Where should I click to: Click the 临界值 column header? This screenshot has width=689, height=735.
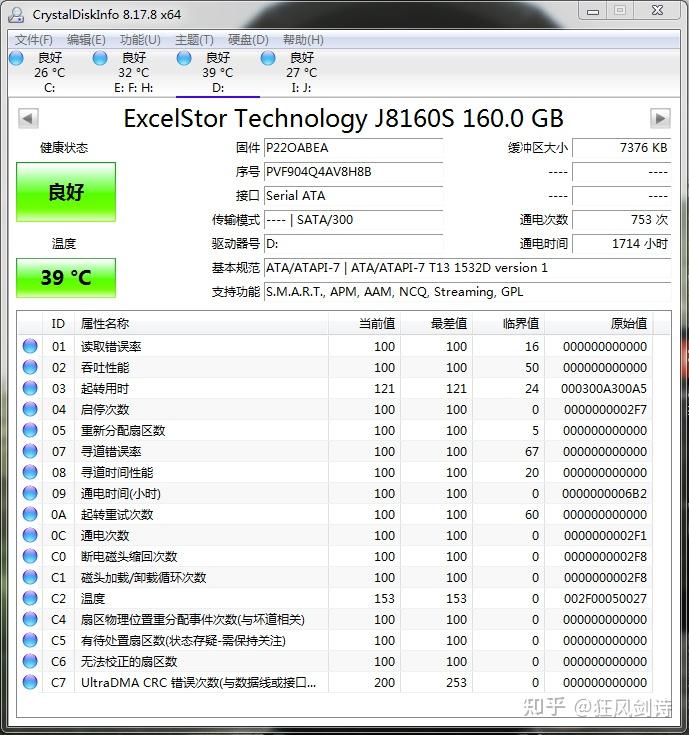tap(509, 323)
